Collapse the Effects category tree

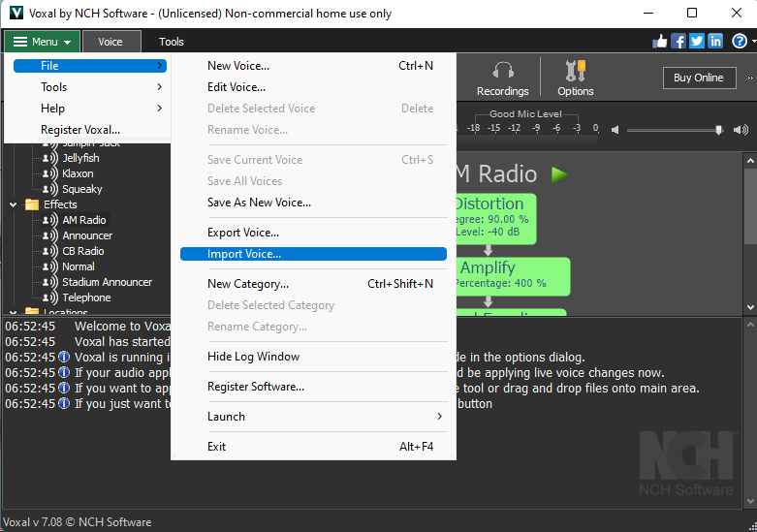(13, 204)
